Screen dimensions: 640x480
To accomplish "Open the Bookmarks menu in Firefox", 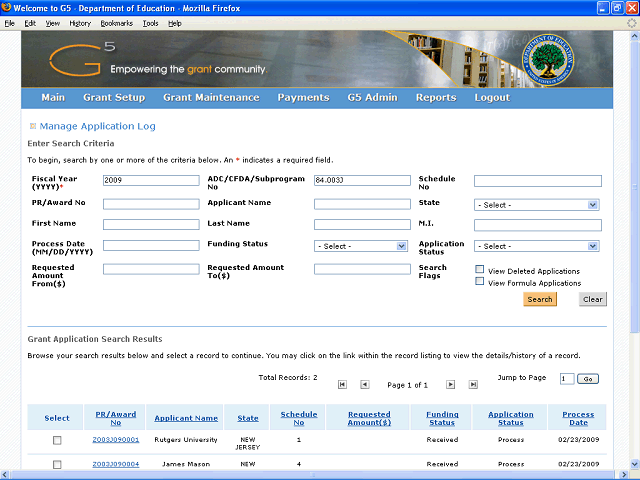I will point(116,23).
